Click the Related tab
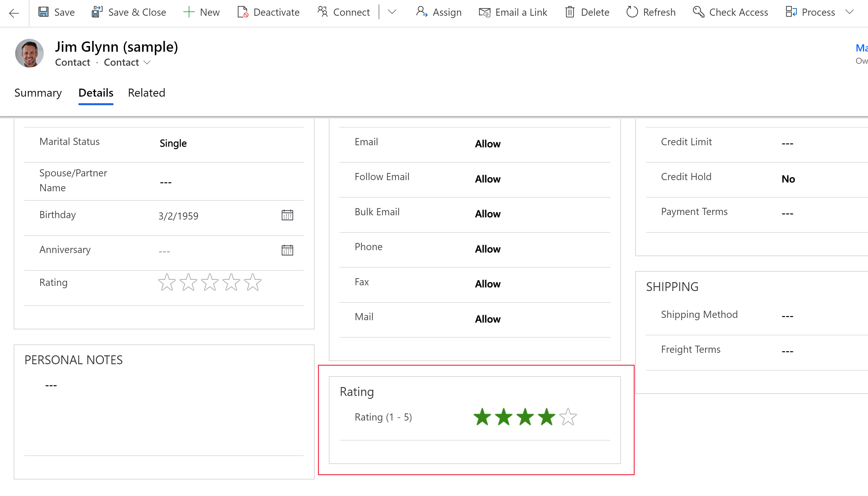This screenshot has height=496, width=868. (x=146, y=92)
